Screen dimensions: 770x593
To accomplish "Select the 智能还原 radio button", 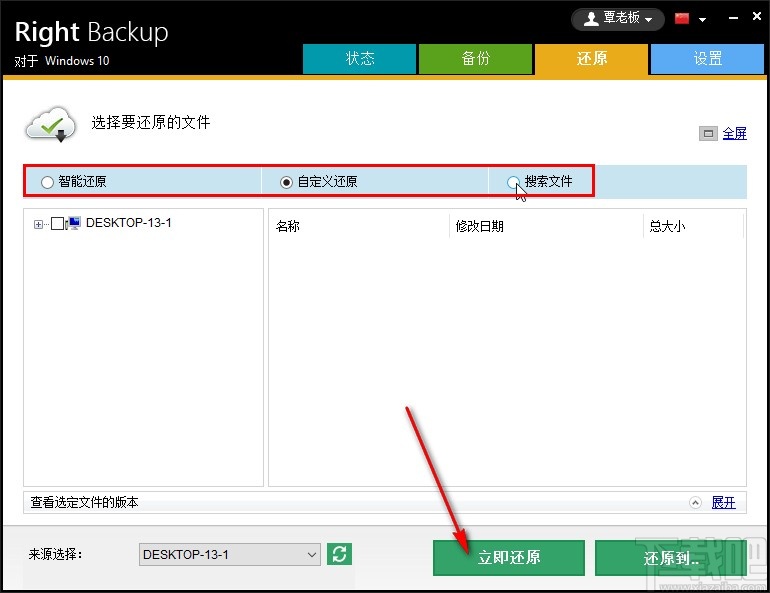I will click(47, 183).
